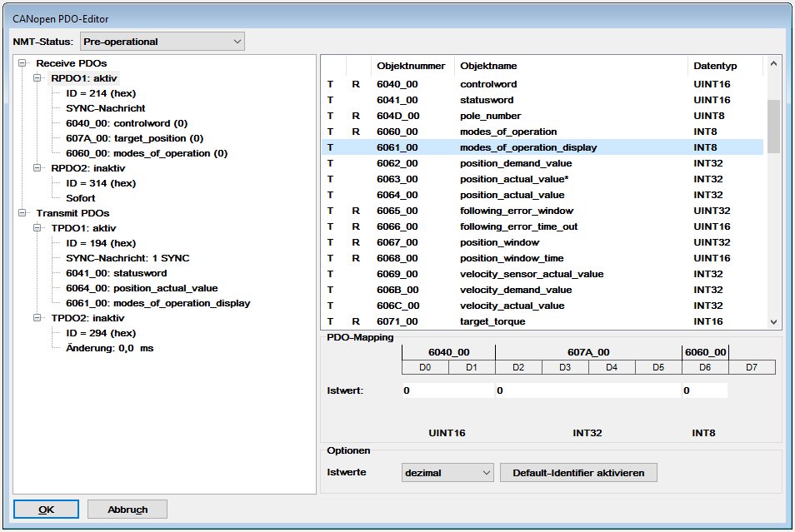Select 607A_00: target_position (0) entry
The width and height of the screenshot is (795, 532).
point(135,138)
